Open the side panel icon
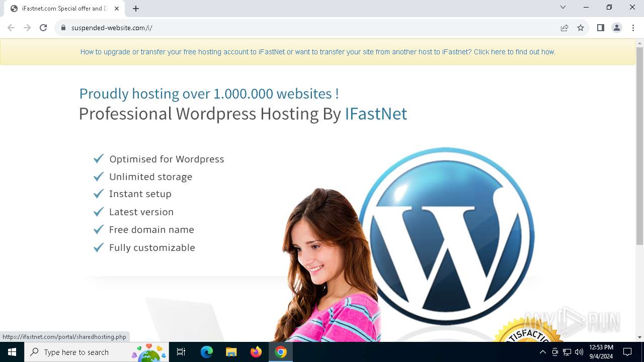644x362 pixels. [600, 28]
